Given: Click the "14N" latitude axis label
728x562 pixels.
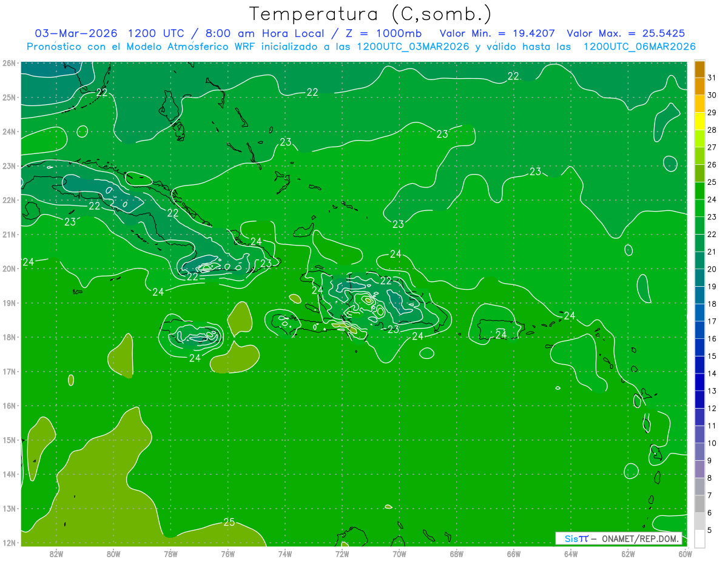Looking at the screenshot, I should click(9, 474).
